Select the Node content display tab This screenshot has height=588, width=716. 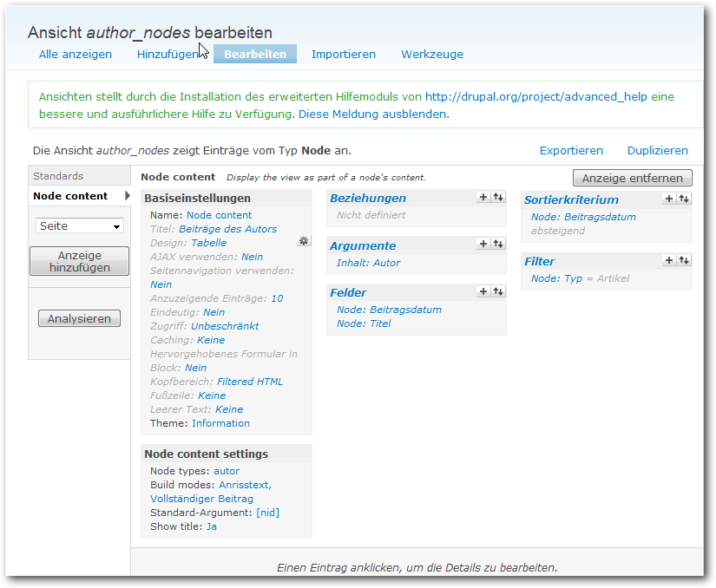click(71, 196)
